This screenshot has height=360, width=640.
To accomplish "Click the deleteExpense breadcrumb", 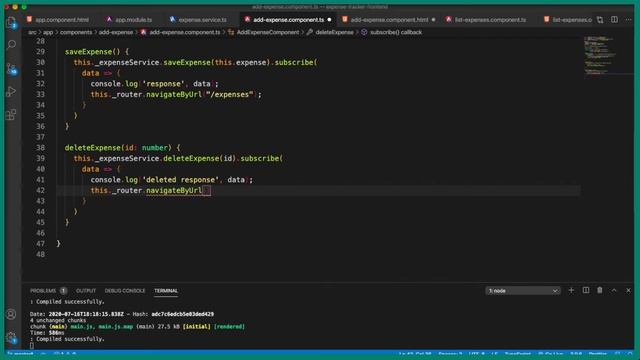I will click(330, 32).
